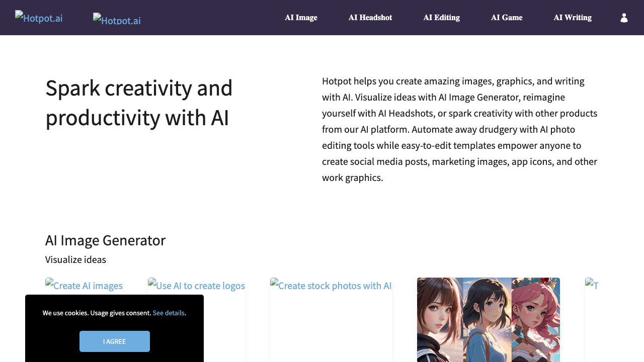Viewport: 644px width, 362px height.
Task: Click the cookie consent message text
Action: coord(97,313)
